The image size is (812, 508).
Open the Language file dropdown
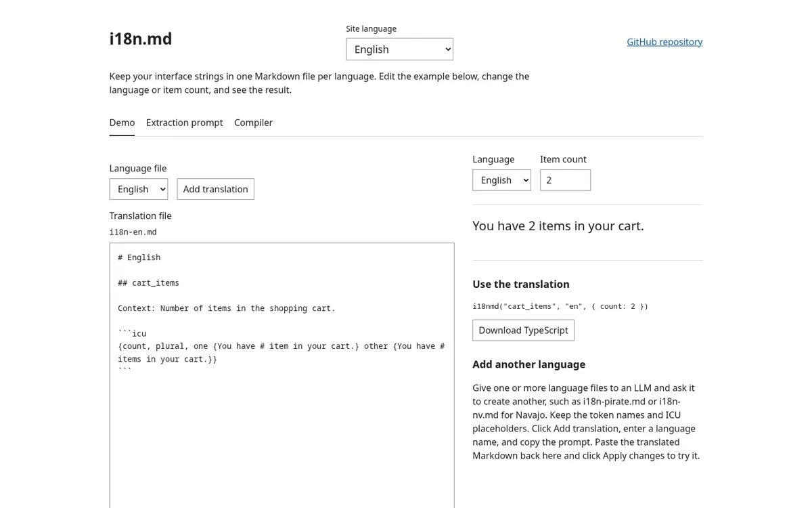(x=139, y=189)
